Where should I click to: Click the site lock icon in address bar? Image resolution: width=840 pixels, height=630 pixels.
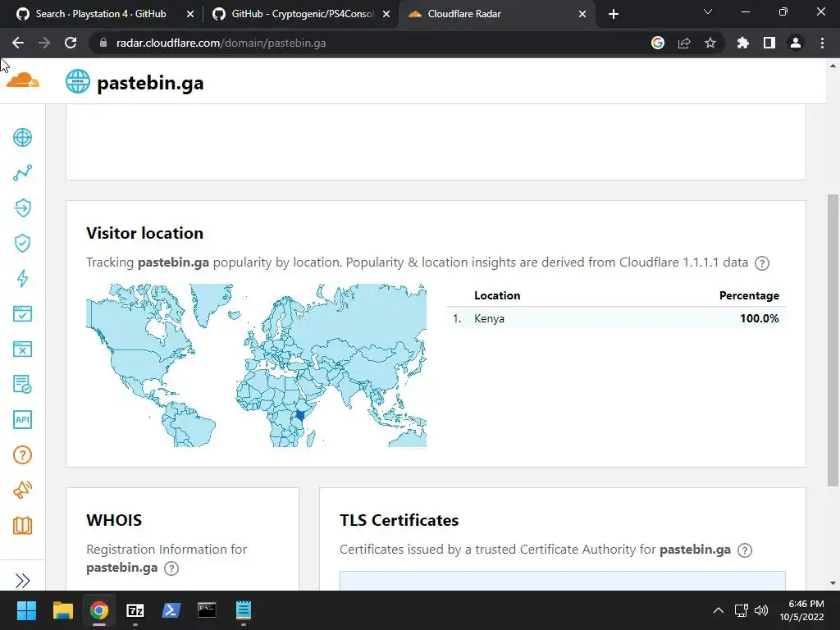[103, 43]
